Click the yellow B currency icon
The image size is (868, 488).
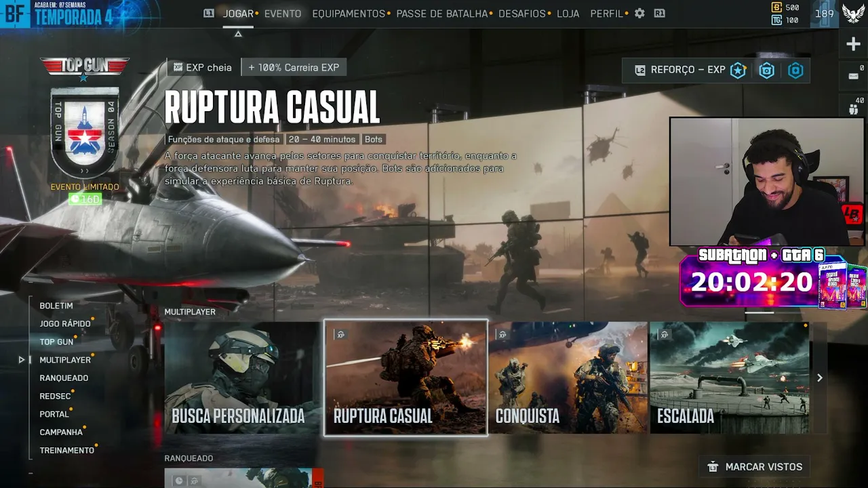tap(776, 7)
